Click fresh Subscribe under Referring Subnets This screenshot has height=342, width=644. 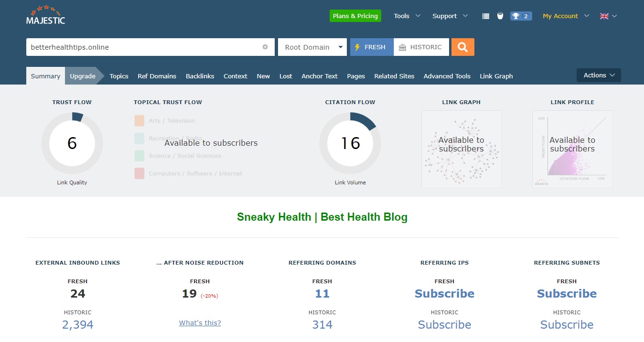(567, 294)
